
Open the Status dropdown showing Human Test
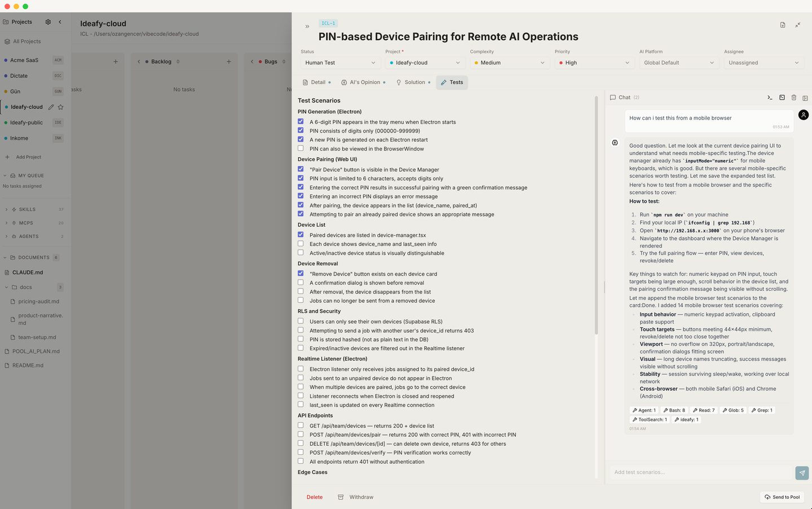pyautogui.click(x=340, y=63)
